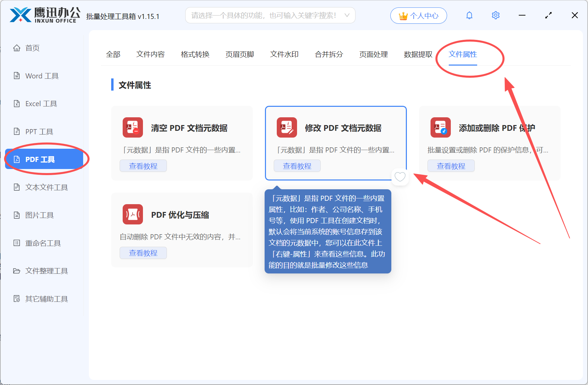The image size is (588, 385).
Task: Open 查看教程 under 清空 PDF 文档元数据
Action: tap(143, 166)
